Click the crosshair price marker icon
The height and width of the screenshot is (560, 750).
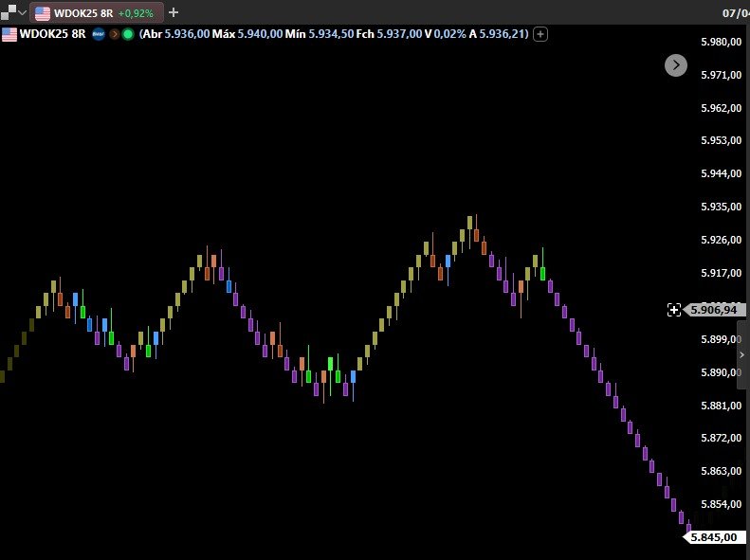coord(674,310)
